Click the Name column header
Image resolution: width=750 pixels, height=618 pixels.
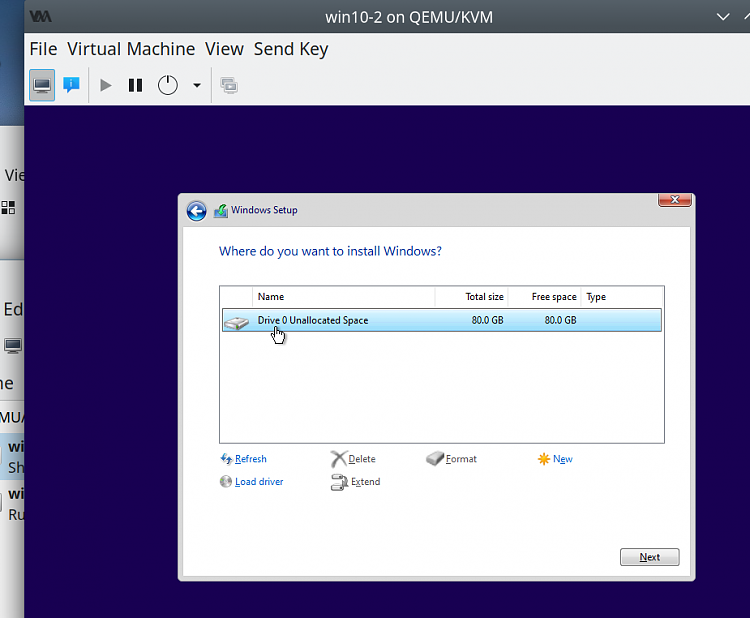344,297
